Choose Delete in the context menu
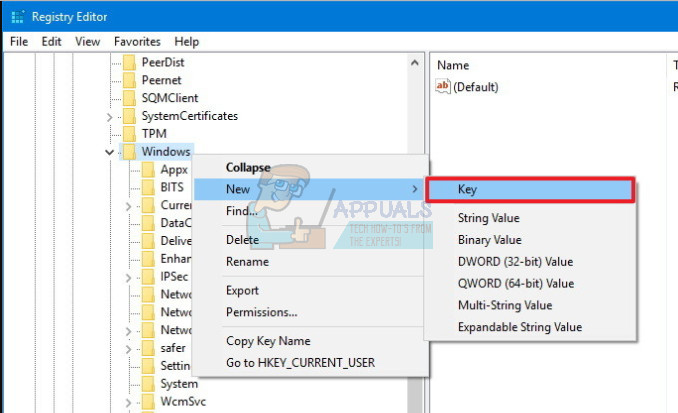The width and height of the screenshot is (678, 413). (311, 240)
